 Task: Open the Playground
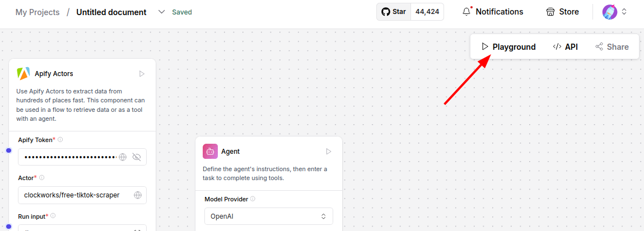(x=508, y=47)
